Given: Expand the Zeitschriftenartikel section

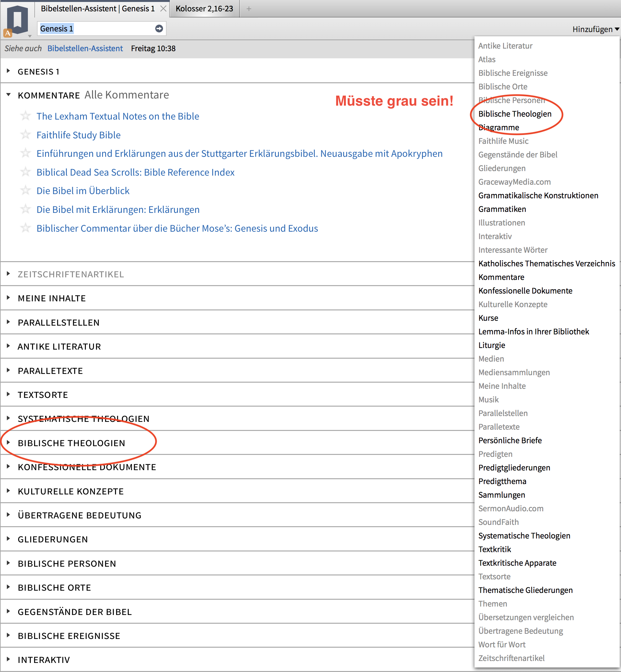Looking at the screenshot, I should point(8,274).
